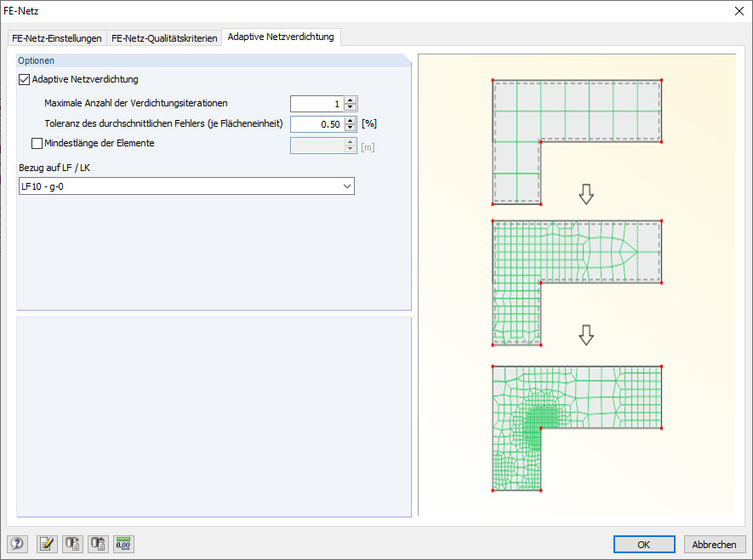Image resolution: width=753 pixels, height=560 pixels.
Task: Increase maximum Verdichtungsiterationen value
Action: coord(350,100)
